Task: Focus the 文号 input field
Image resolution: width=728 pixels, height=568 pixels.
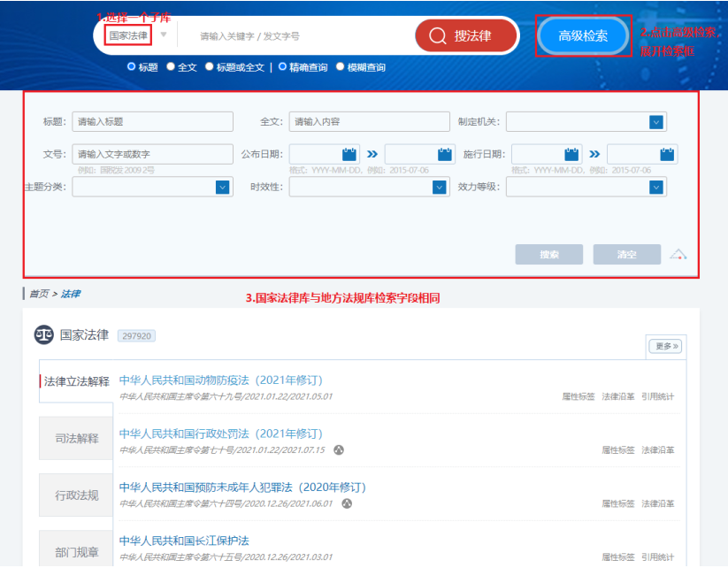Action: coord(152,154)
